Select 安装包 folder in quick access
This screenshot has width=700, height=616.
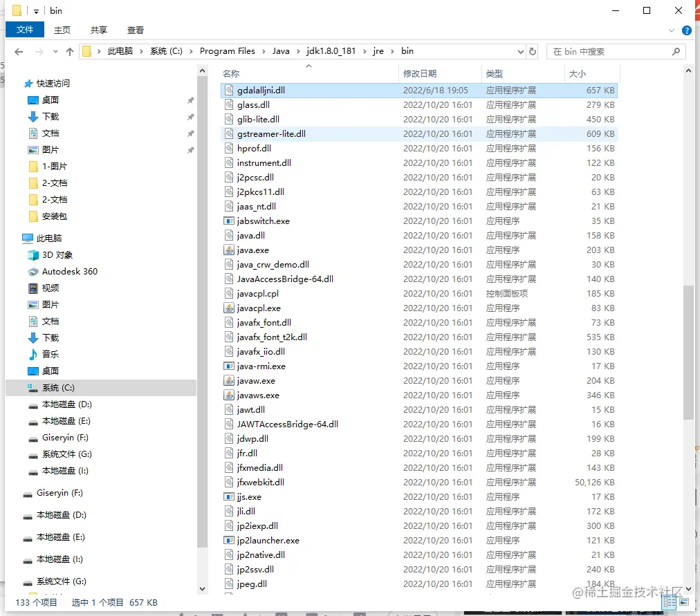(54, 216)
